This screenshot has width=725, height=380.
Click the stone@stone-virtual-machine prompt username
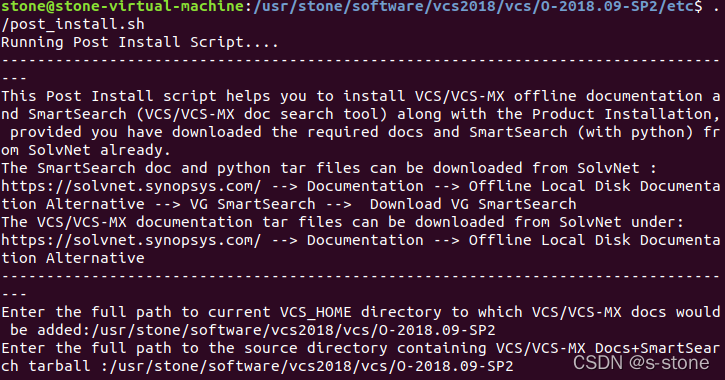tap(122, 6)
